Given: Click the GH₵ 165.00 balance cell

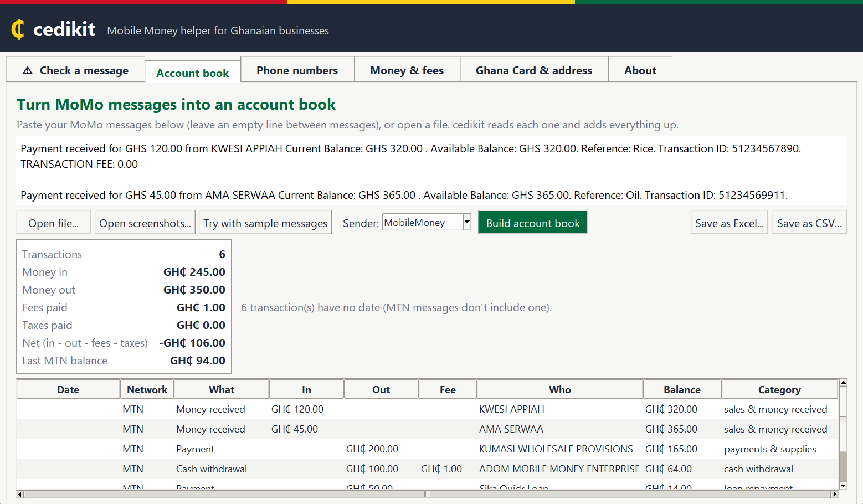Looking at the screenshot, I should tap(671, 449).
